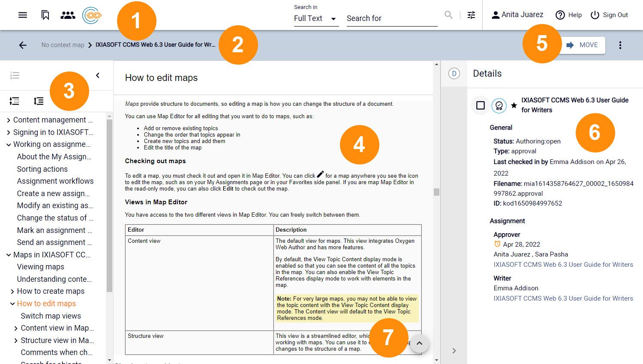
Task: Select Assignment workflows topic
Action: (55, 181)
